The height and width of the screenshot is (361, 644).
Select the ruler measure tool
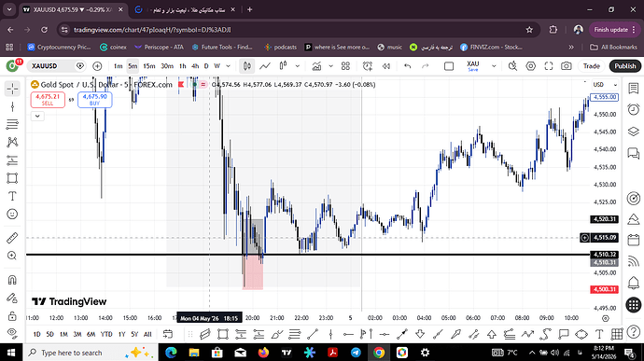pyautogui.click(x=12, y=238)
